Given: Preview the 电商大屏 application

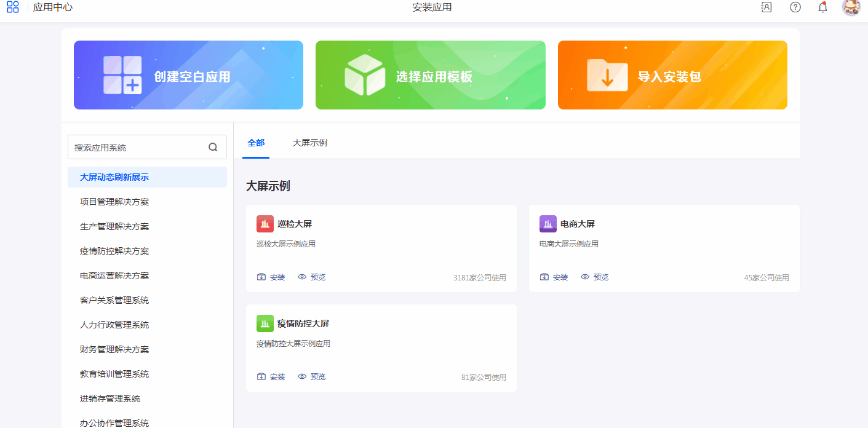Looking at the screenshot, I should [595, 277].
